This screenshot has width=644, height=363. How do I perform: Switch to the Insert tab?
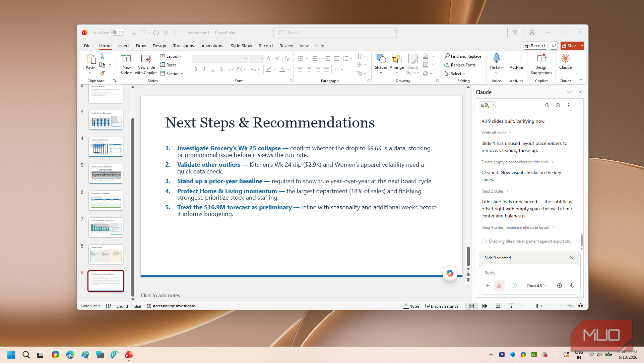coord(123,46)
